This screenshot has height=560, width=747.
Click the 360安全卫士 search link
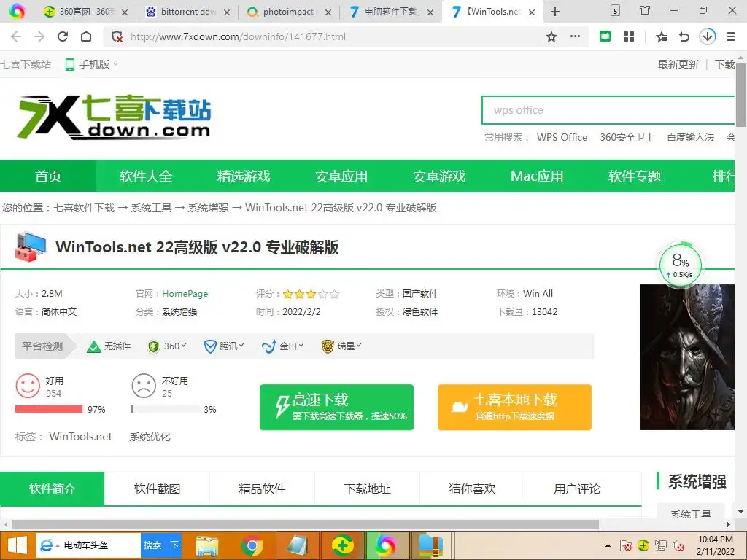[x=627, y=137]
